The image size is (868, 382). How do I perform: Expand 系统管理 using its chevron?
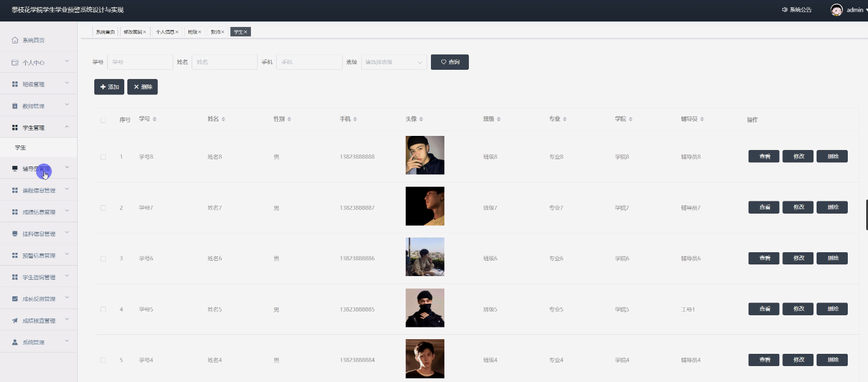67,342
